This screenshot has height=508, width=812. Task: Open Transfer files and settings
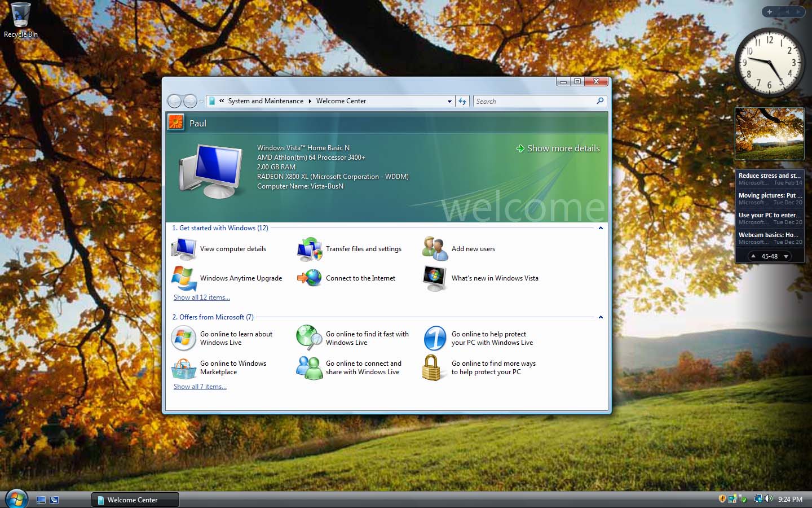[x=350, y=249]
